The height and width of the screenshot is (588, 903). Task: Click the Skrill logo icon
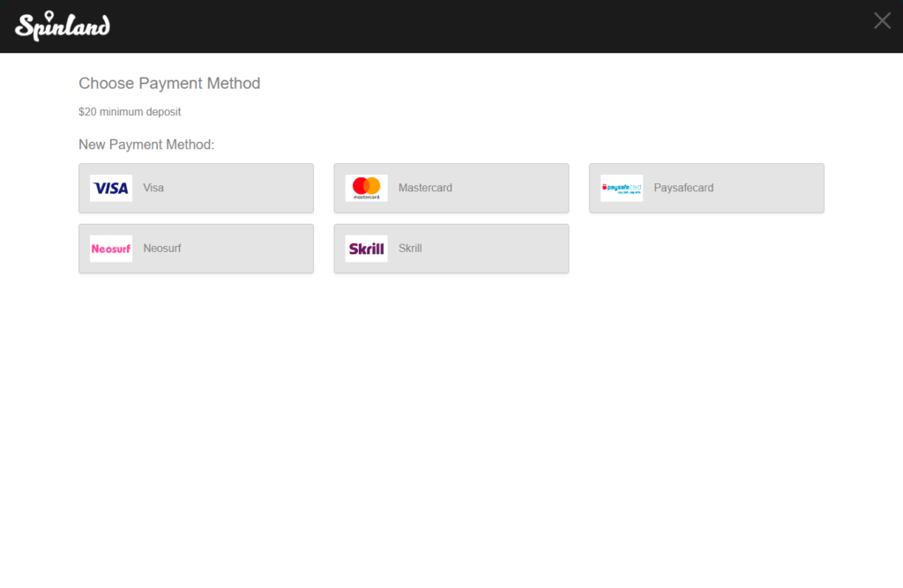tap(366, 249)
